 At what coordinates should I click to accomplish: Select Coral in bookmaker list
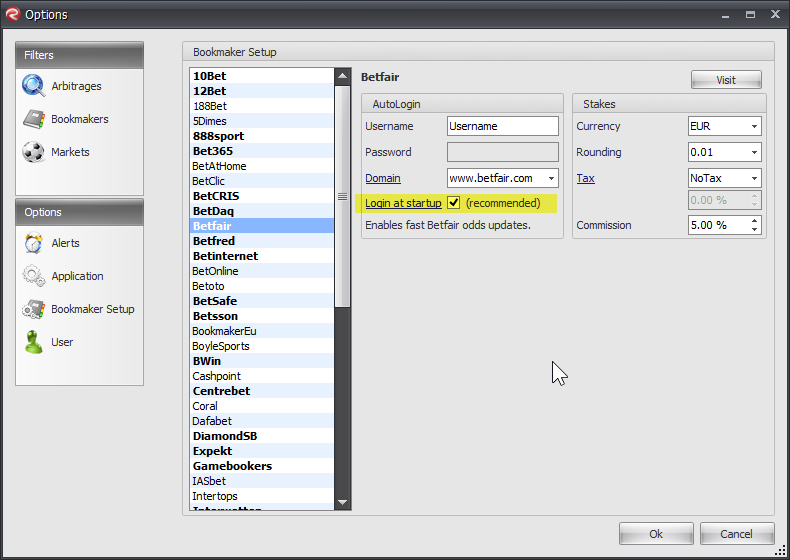tap(262, 406)
